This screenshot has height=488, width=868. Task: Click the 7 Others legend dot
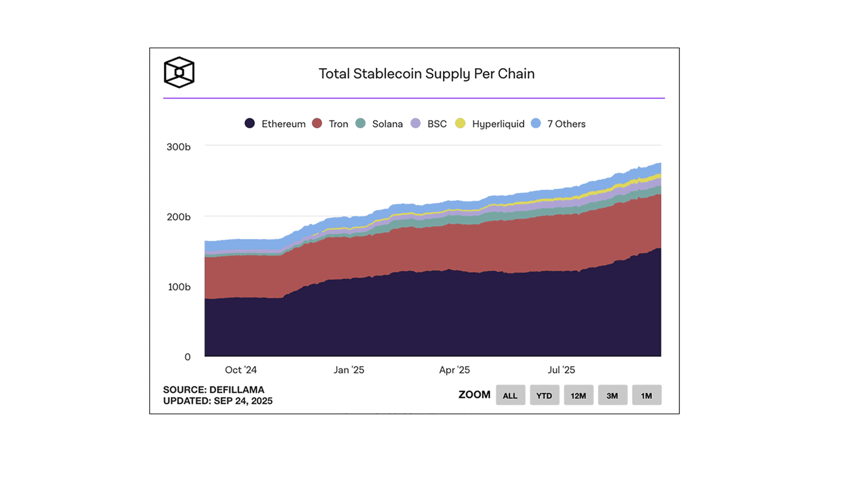coord(536,124)
